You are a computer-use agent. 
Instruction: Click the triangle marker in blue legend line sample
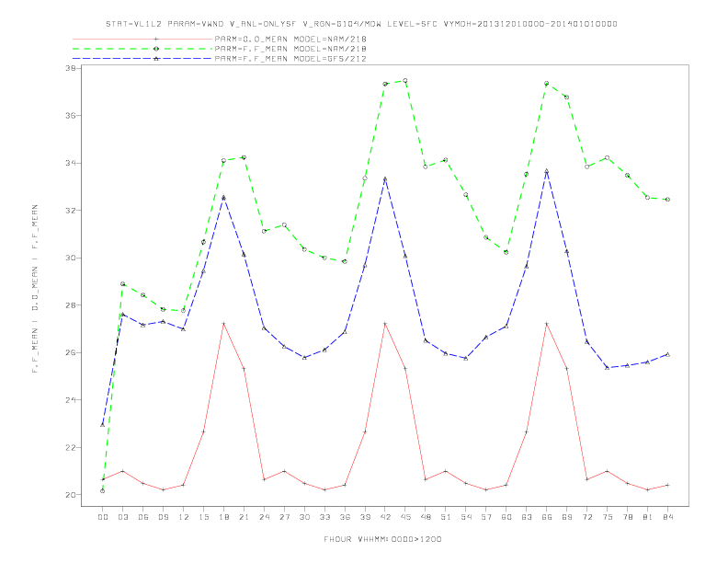click(156, 59)
